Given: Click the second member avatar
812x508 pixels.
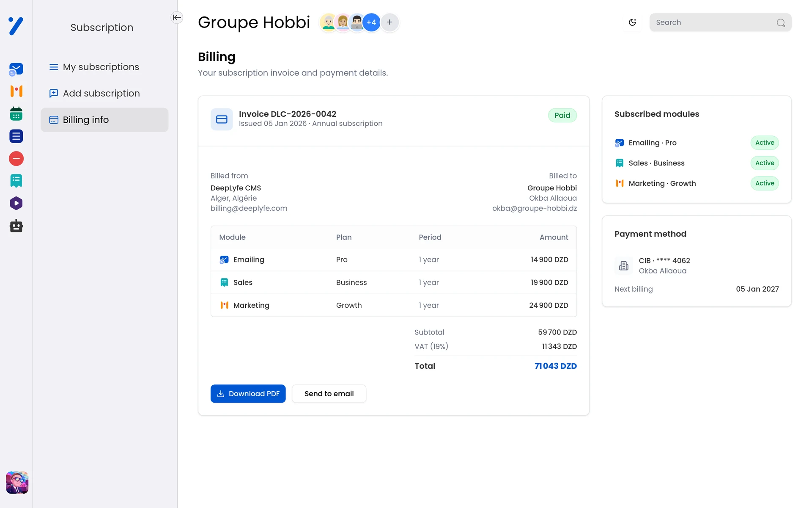Looking at the screenshot, I should coord(343,22).
